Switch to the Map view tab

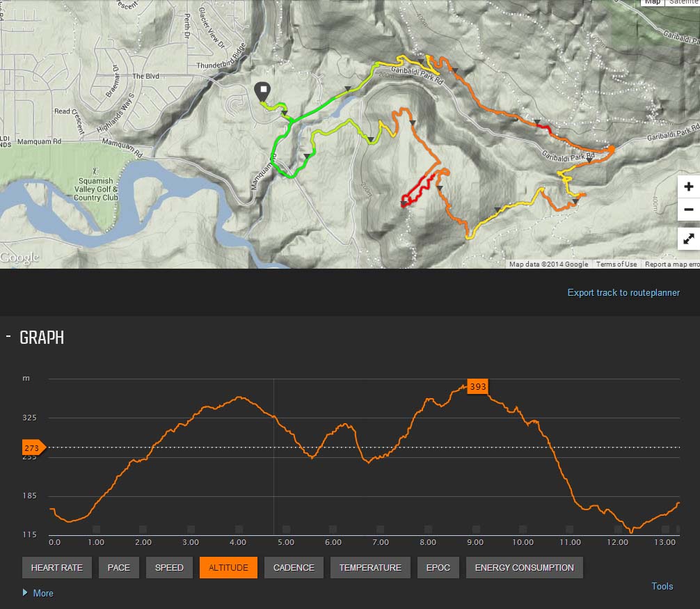click(x=652, y=2)
